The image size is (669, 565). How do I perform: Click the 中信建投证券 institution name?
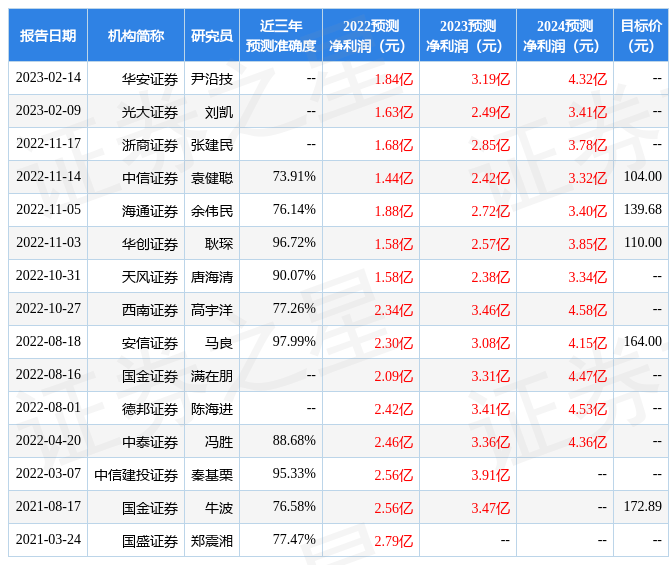pyautogui.click(x=136, y=475)
